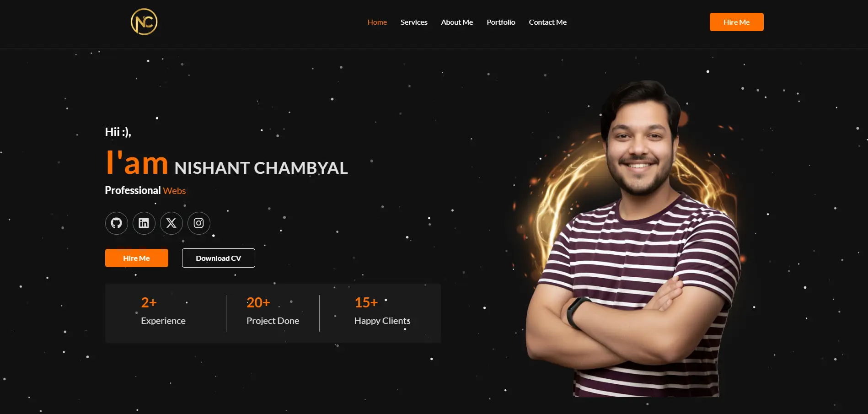Open the LinkedIn profile icon
This screenshot has width=868, height=414.
pos(144,223)
